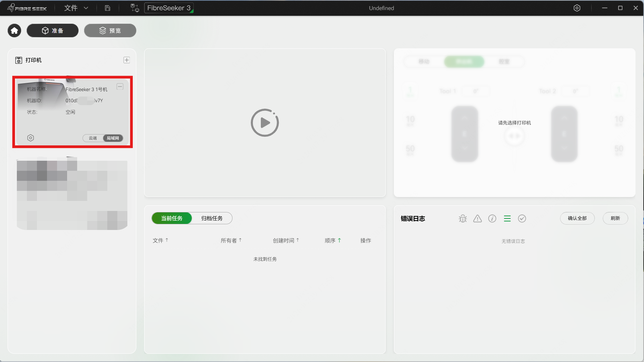Screen dimensions: 644x362
Task: Click the 操作 column header
Action: 366,240
